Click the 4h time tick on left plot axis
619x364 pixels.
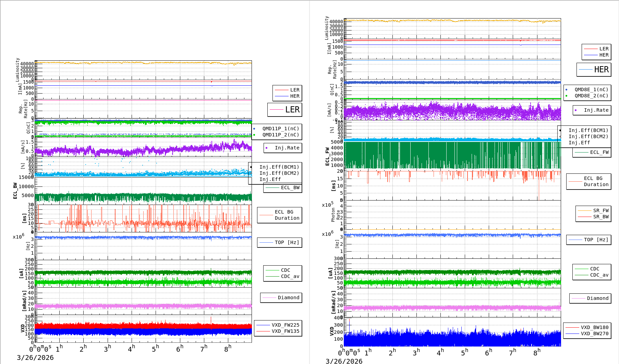click(131, 349)
